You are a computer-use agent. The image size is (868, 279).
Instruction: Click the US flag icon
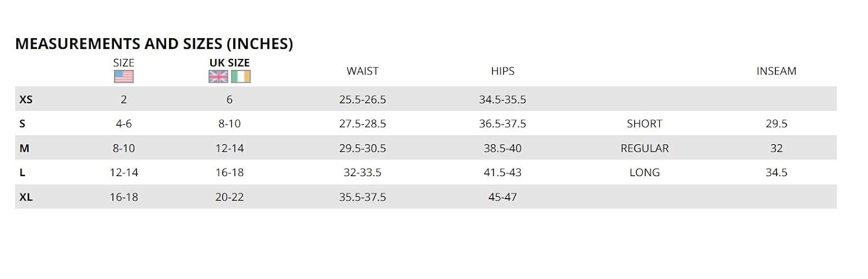click(124, 76)
